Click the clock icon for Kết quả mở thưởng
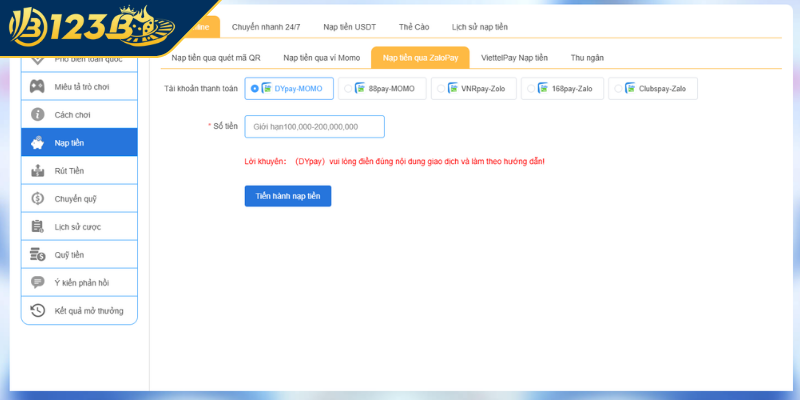 pyautogui.click(x=38, y=311)
